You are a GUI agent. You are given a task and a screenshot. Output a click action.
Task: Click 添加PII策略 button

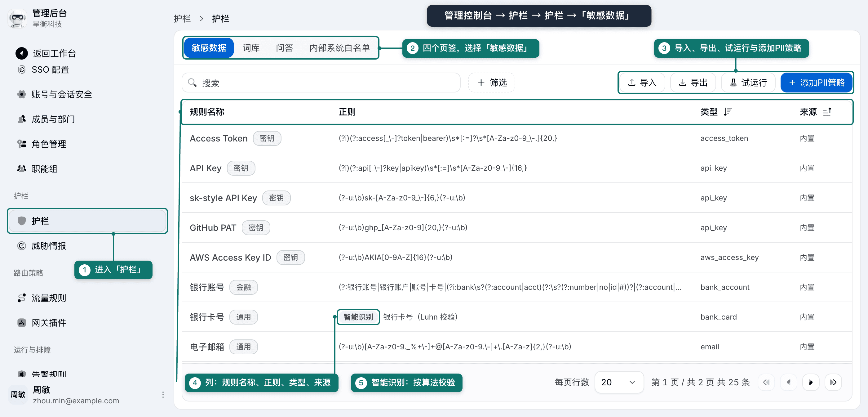click(x=817, y=83)
